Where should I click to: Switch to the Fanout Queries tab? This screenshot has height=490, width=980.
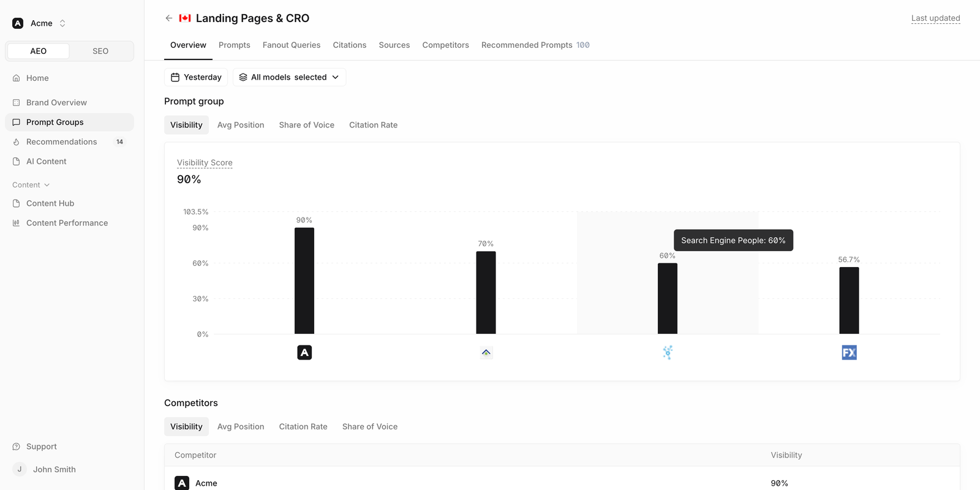(292, 45)
